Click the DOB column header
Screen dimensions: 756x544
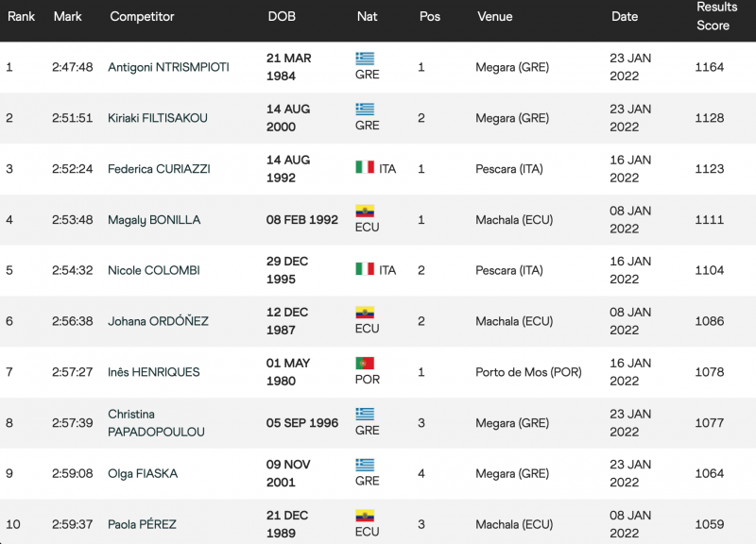(282, 16)
